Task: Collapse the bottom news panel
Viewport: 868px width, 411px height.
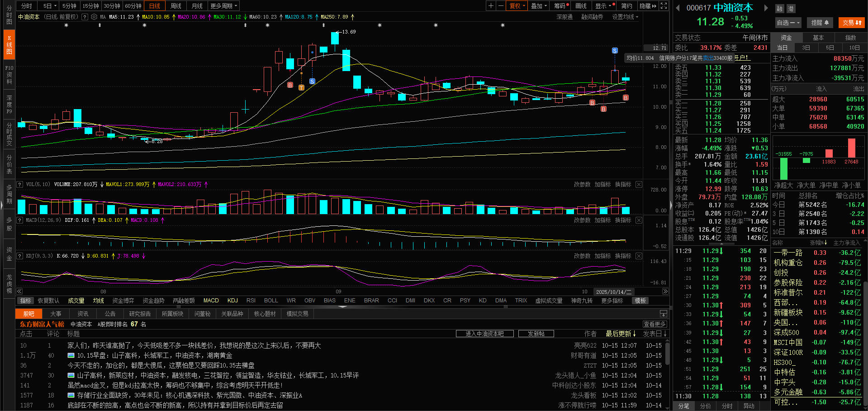Action: [664, 314]
